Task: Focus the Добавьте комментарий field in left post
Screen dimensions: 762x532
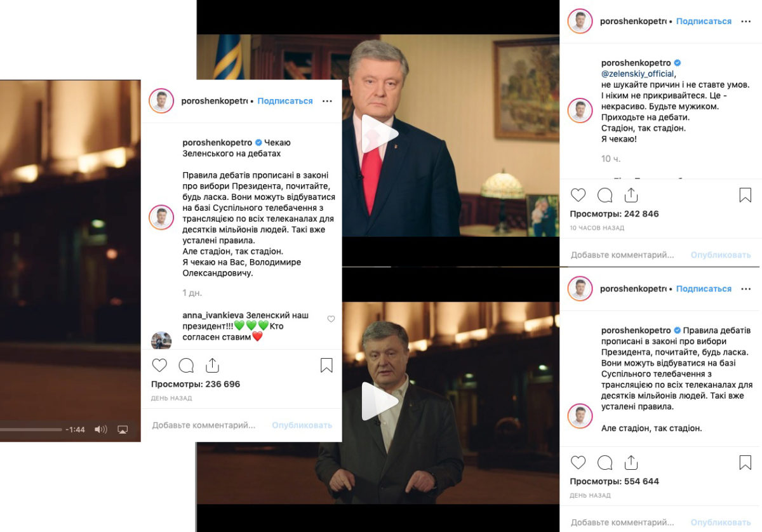Action: (204, 425)
